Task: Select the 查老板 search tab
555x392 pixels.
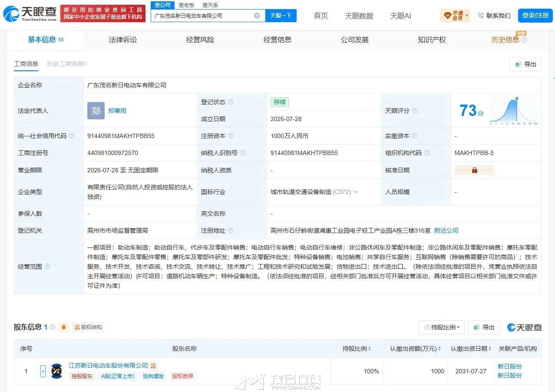Action: pos(186,5)
